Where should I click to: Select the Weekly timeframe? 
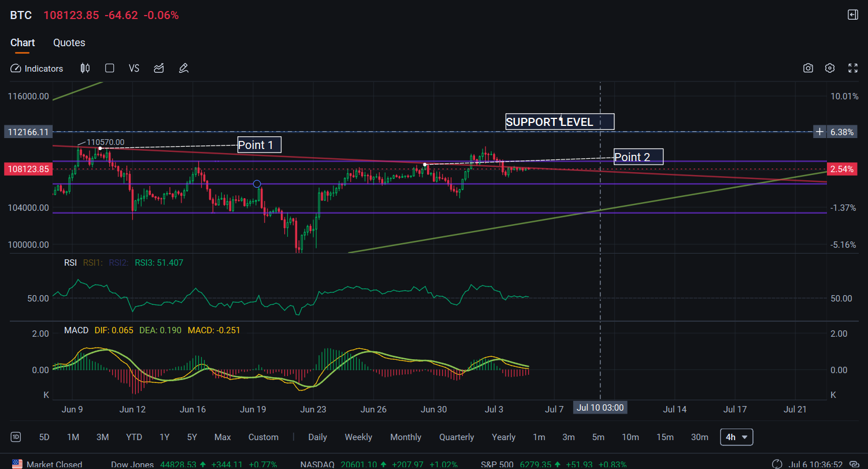click(x=358, y=437)
